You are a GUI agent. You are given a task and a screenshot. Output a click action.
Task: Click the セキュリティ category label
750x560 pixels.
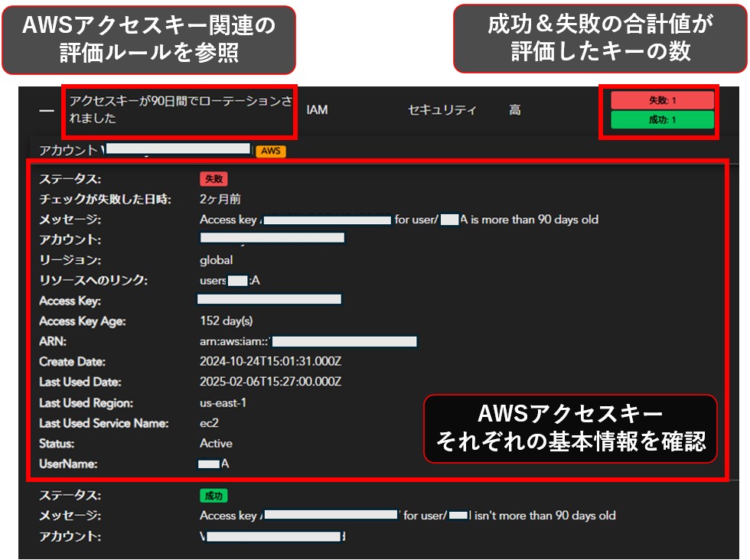pyautogui.click(x=442, y=110)
